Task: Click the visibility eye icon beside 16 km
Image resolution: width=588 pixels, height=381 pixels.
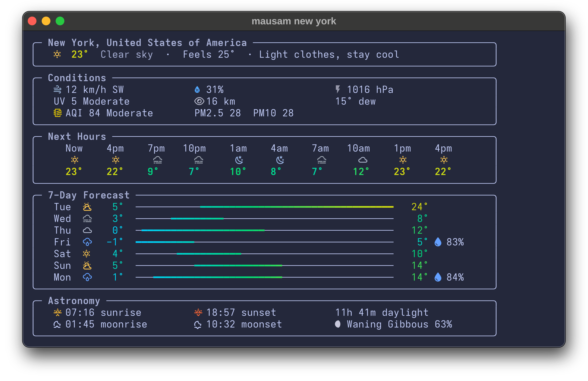Action: click(x=199, y=101)
